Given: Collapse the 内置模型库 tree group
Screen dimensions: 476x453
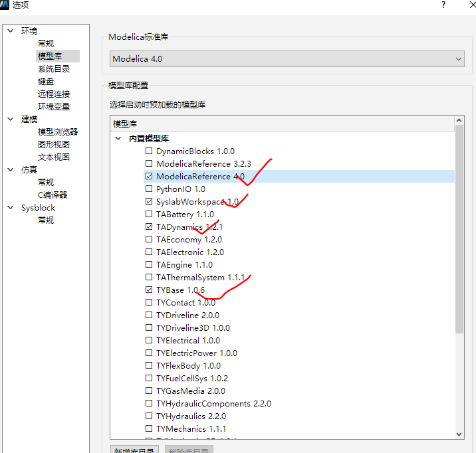Looking at the screenshot, I should pyautogui.click(x=118, y=139).
